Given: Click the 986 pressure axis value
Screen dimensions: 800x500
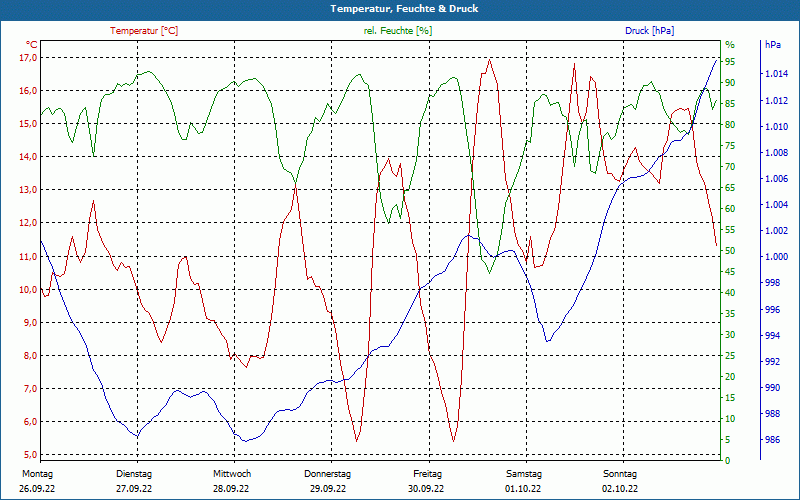Looking at the screenshot, I should click(x=771, y=440).
